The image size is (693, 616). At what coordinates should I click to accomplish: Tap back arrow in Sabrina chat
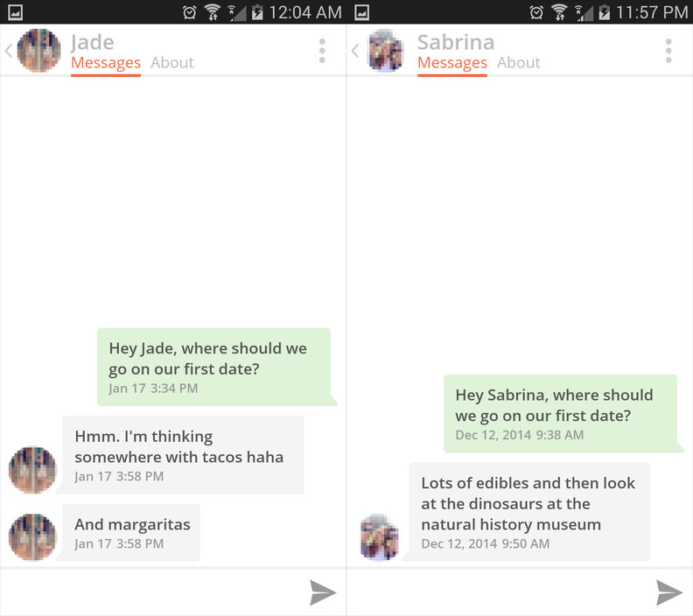(355, 51)
